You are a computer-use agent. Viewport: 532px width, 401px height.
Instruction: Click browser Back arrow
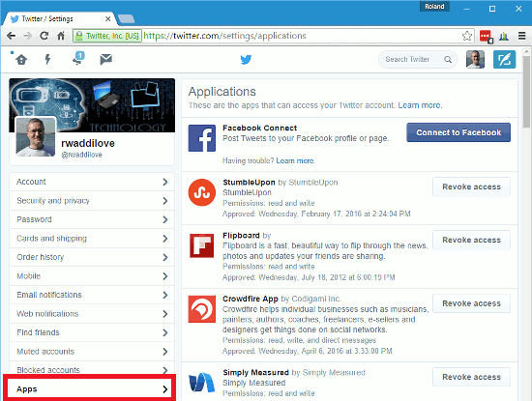11,36
